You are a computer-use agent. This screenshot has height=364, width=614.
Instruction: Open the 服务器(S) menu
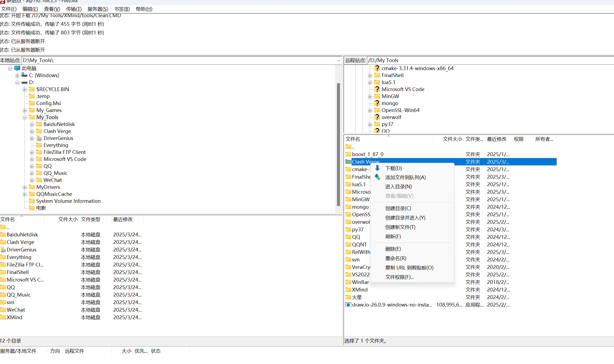[98, 9]
